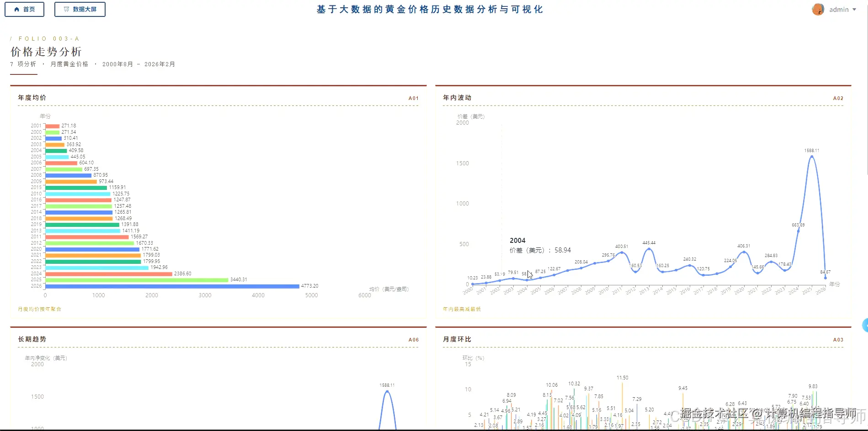Click the 月内最高减最低 footnote text
868x431 pixels.
[462, 309]
